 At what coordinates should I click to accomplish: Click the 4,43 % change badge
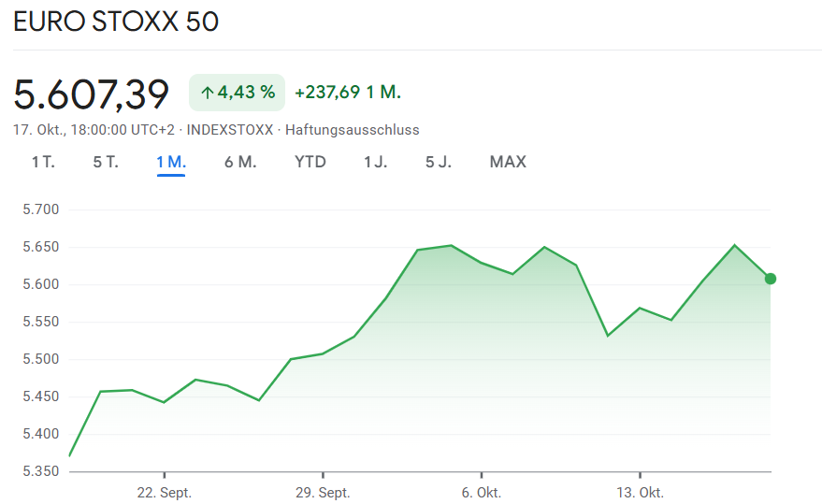coord(238,93)
